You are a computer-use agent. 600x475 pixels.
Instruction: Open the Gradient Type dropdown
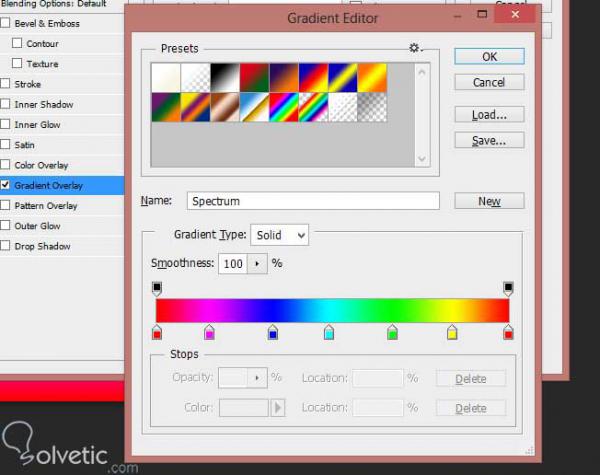280,235
